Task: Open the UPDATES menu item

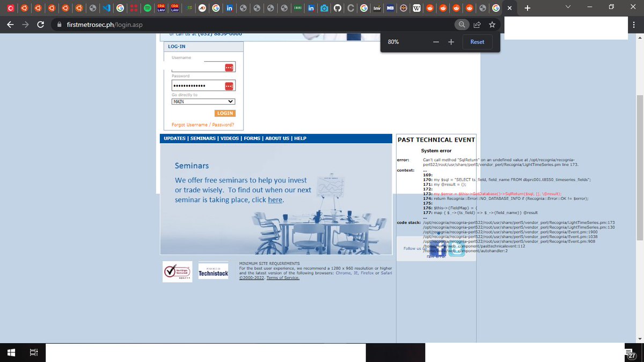Action: pyautogui.click(x=174, y=138)
